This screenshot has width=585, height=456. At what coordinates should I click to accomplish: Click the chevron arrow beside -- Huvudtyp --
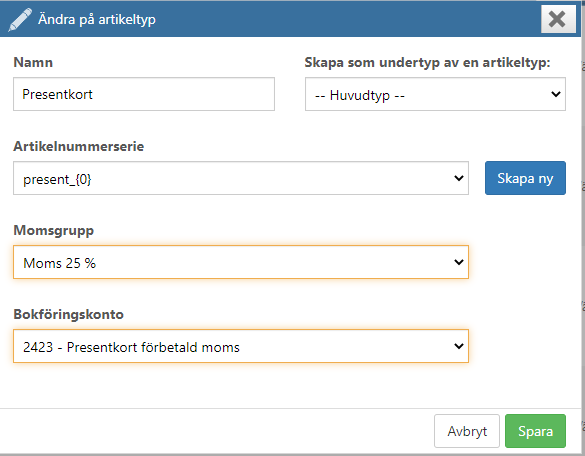click(556, 94)
